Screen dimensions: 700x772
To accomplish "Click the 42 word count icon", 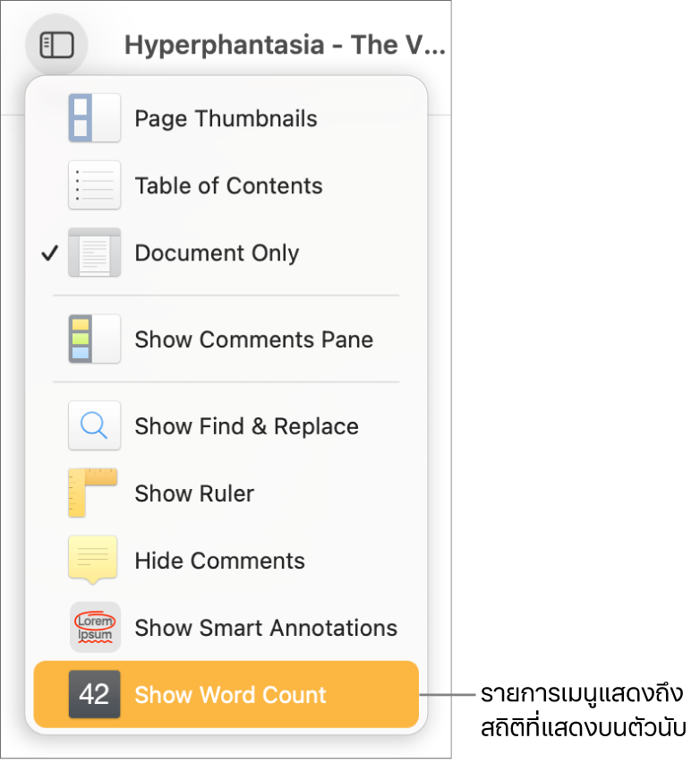I will [x=94, y=694].
